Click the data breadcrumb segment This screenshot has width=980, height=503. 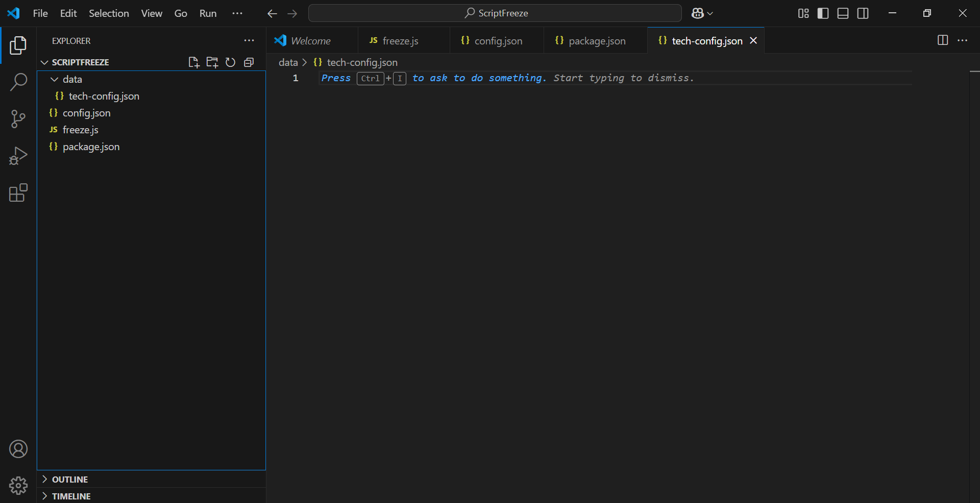click(288, 62)
